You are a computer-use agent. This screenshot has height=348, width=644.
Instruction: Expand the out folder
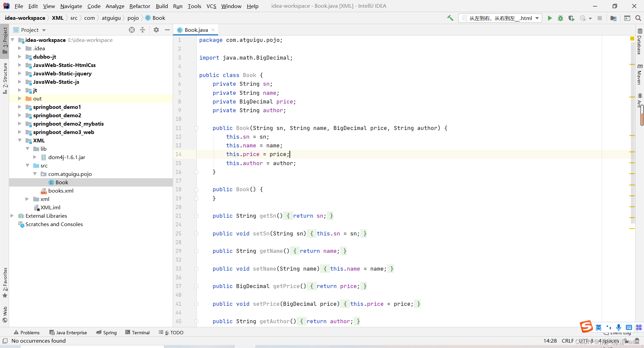coord(19,98)
